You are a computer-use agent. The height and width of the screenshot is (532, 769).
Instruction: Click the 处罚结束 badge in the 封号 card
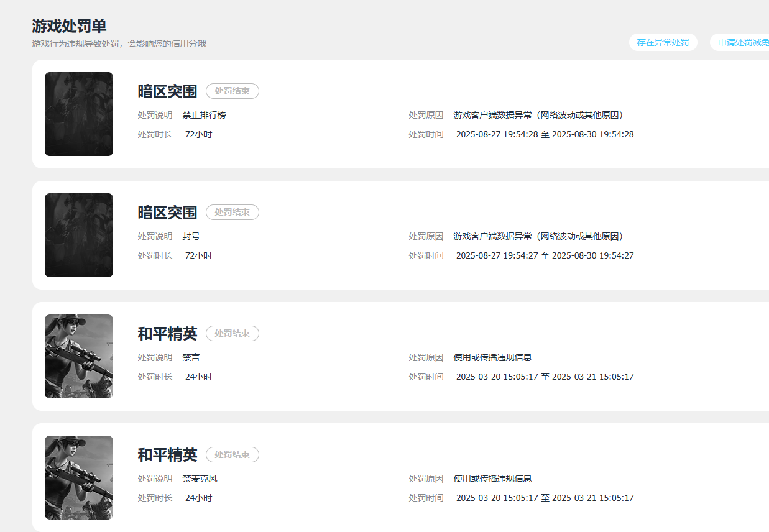click(x=233, y=212)
